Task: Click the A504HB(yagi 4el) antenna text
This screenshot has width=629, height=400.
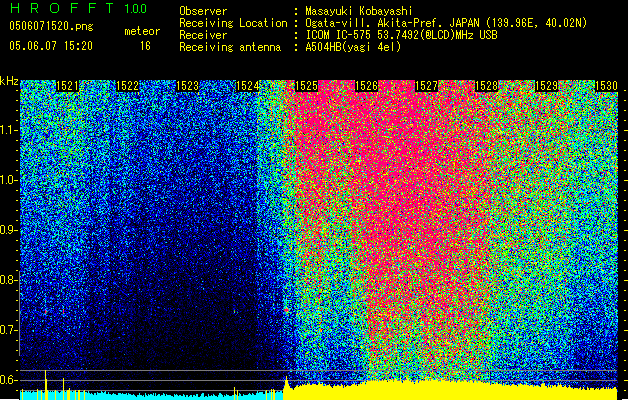Action: [x=353, y=47]
